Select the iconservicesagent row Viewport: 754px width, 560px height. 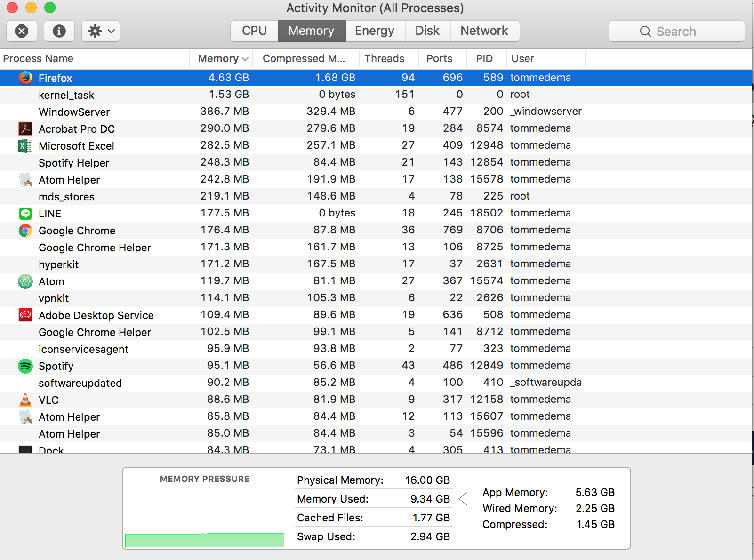376,349
